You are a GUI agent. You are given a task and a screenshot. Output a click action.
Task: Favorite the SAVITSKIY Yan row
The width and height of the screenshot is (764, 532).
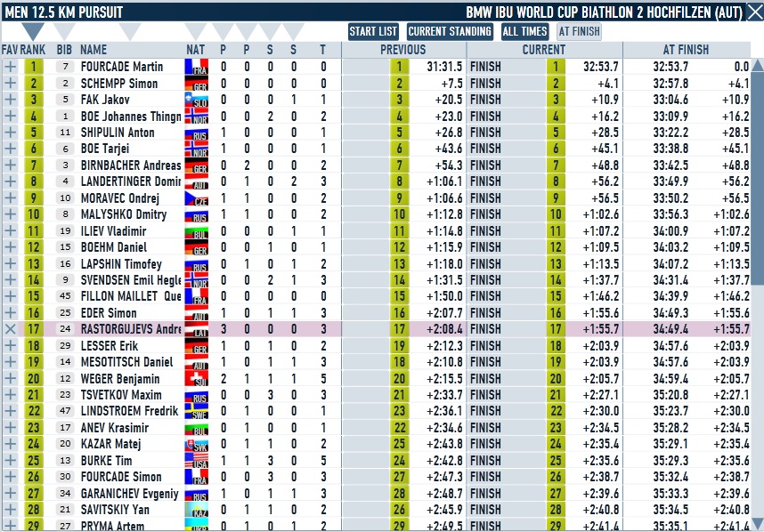(x=10, y=510)
